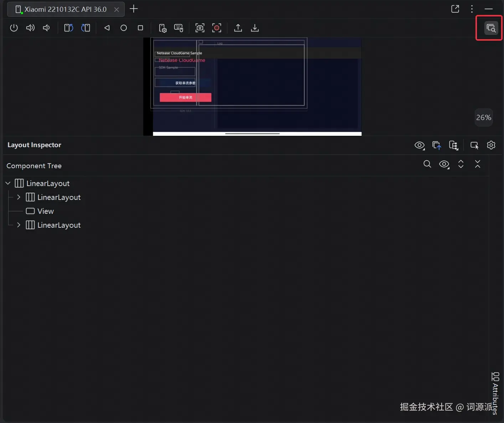Screen dimensions: 504x423
Task: Click the load overlay icon
Action: (437, 145)
